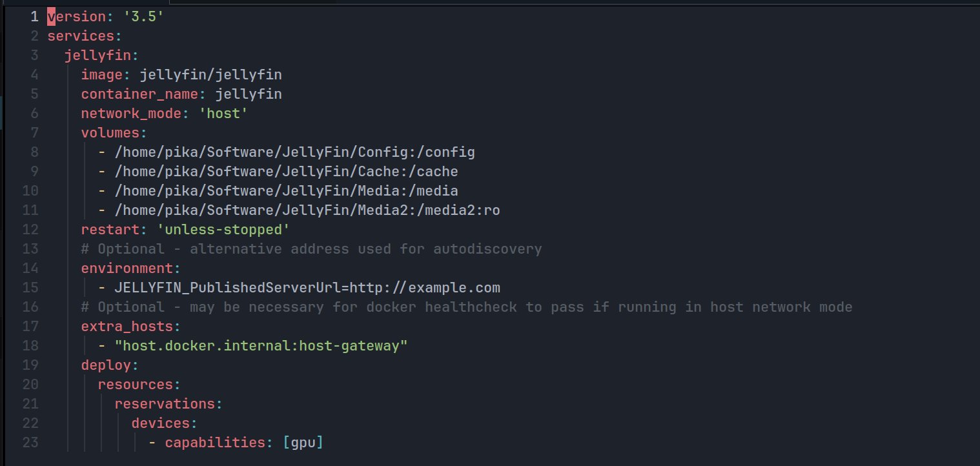
Task: Click the 'capabilities' key
Action: (x=215, y=443)
